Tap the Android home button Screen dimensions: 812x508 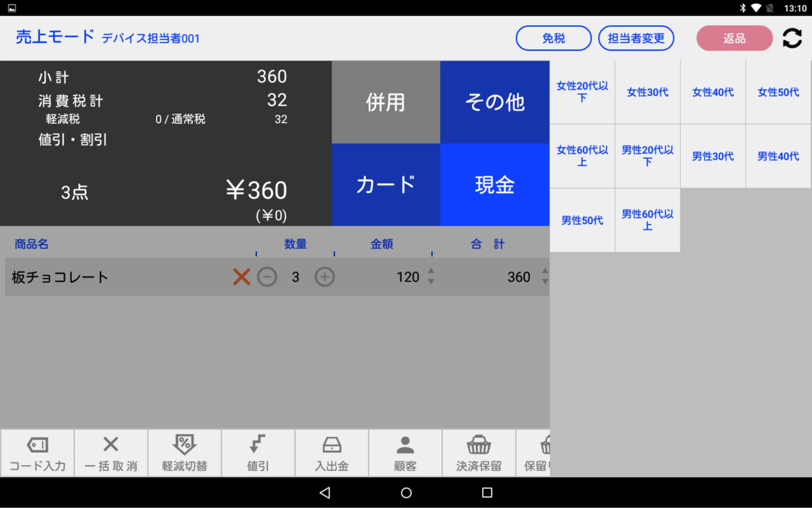click(x=406, y=492)
